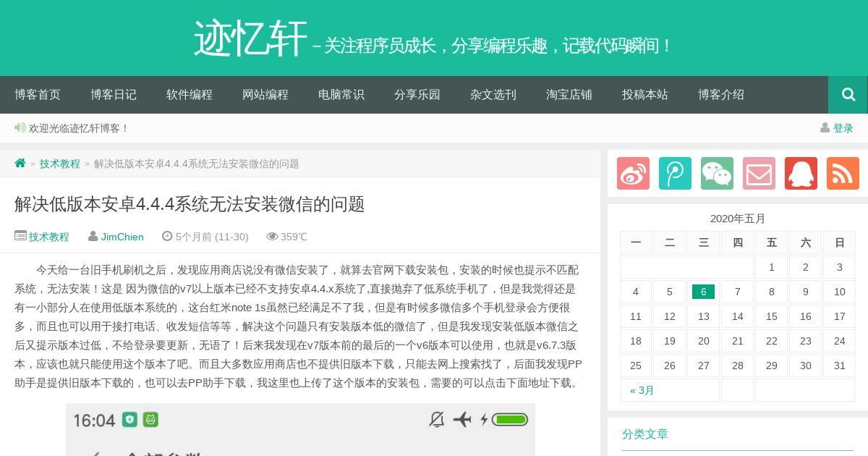Click the home icon in breadcrumb

pos(20,163)
